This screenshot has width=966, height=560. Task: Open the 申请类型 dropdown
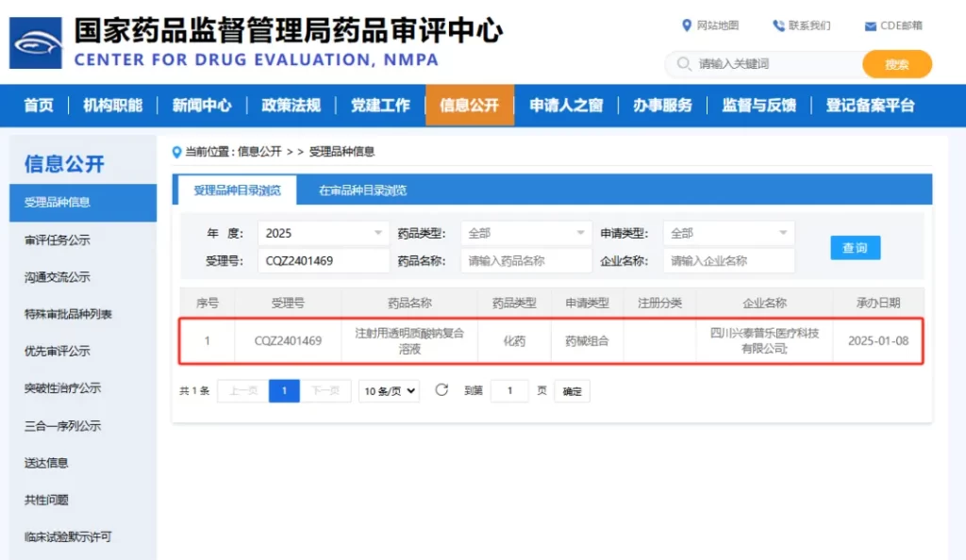729,233
